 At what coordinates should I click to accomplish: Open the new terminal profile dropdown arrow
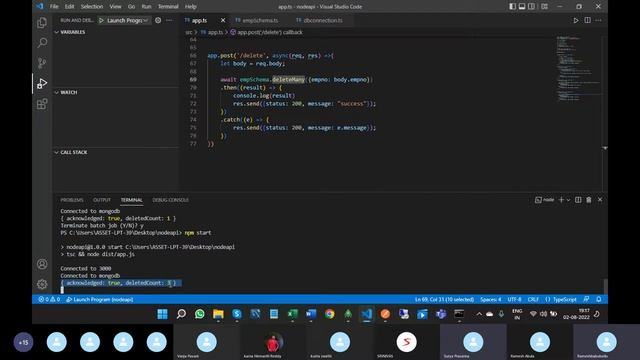coord(568,200)
